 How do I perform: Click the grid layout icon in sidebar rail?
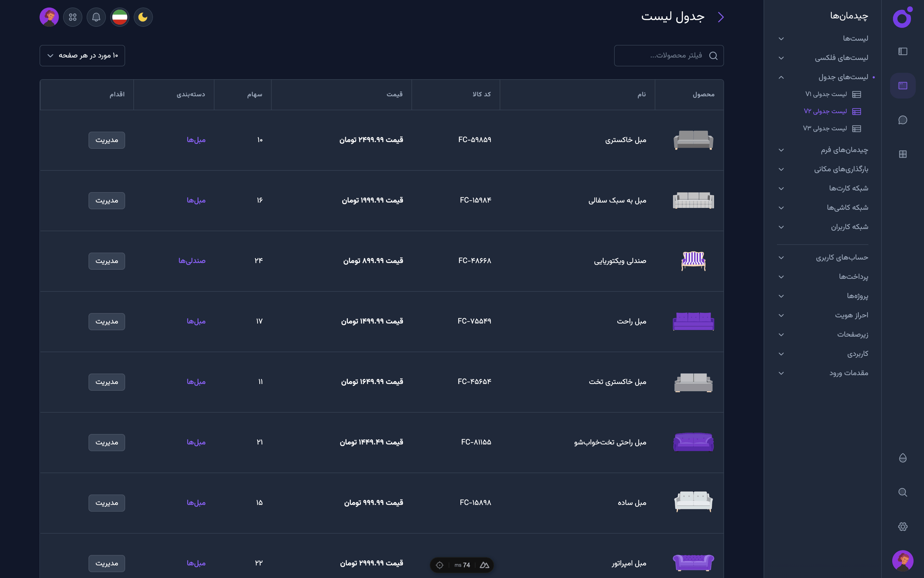click(x=902, y=154)
